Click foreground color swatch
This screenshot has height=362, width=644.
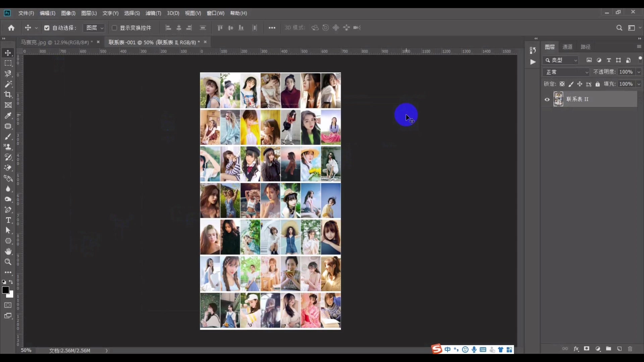(5, 290)
